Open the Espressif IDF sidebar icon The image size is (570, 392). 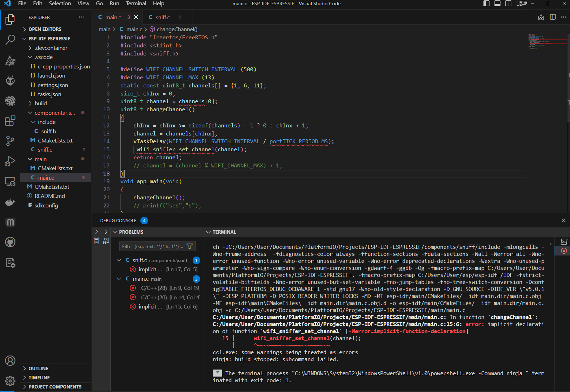pos(10,101)
